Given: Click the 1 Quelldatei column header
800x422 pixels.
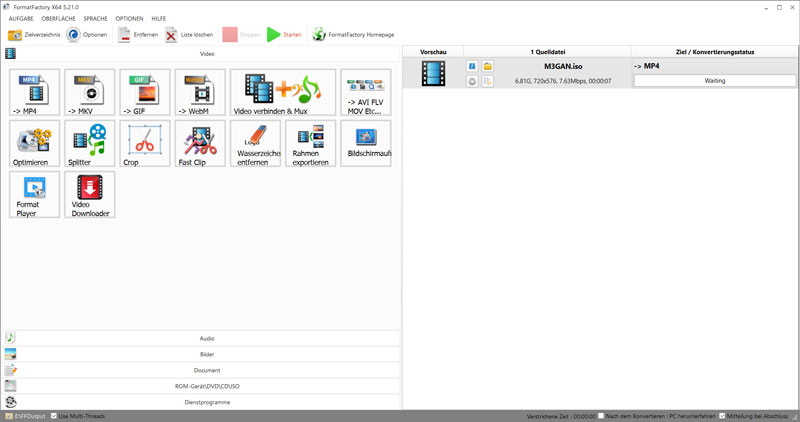Looking at the screenshot, I should point(547,52).
